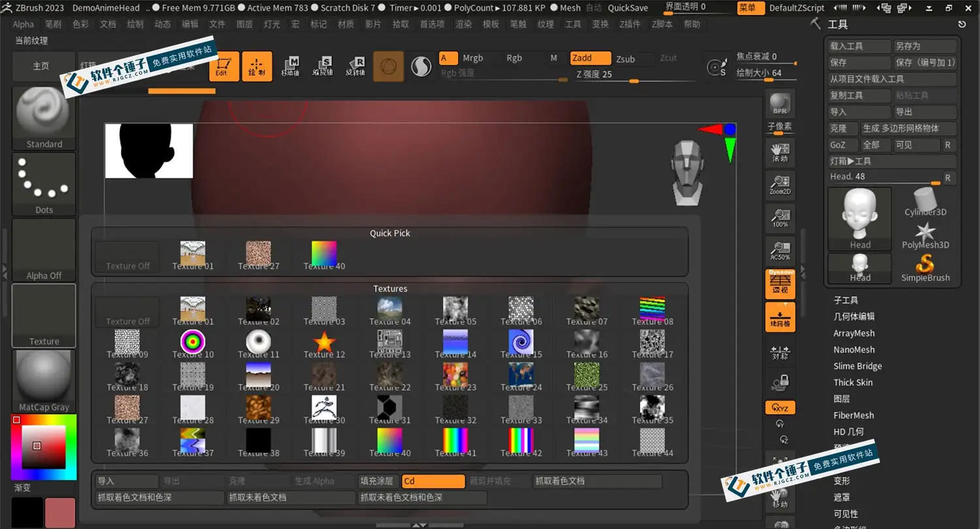Toggle the Draw (绘制) mode button
Screen dimensions: 980x529
click(257, 66)
